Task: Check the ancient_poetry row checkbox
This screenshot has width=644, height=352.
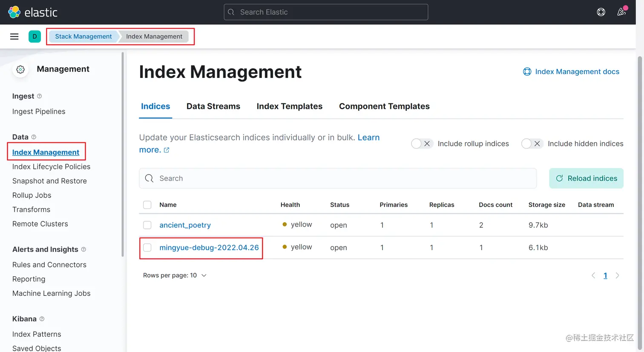Action: click(x=147, y=225)
